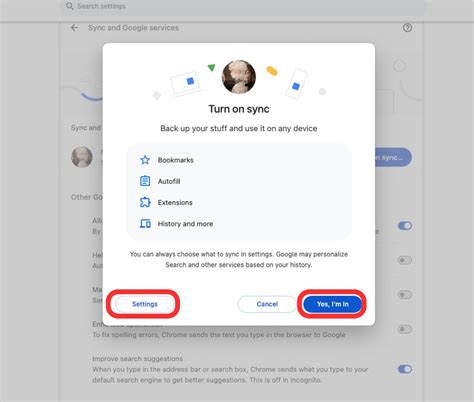474x402 pixels.
Task: Click the History and more devices icon
Action: 145,223
